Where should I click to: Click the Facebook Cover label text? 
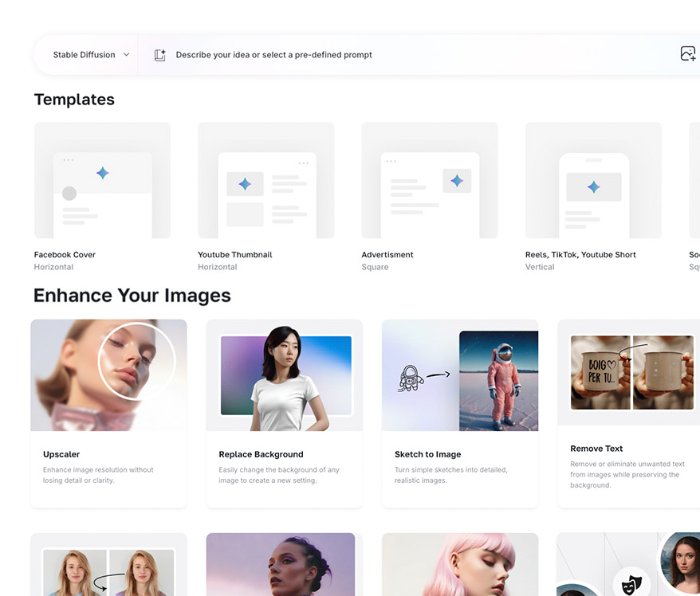[65, 255]
